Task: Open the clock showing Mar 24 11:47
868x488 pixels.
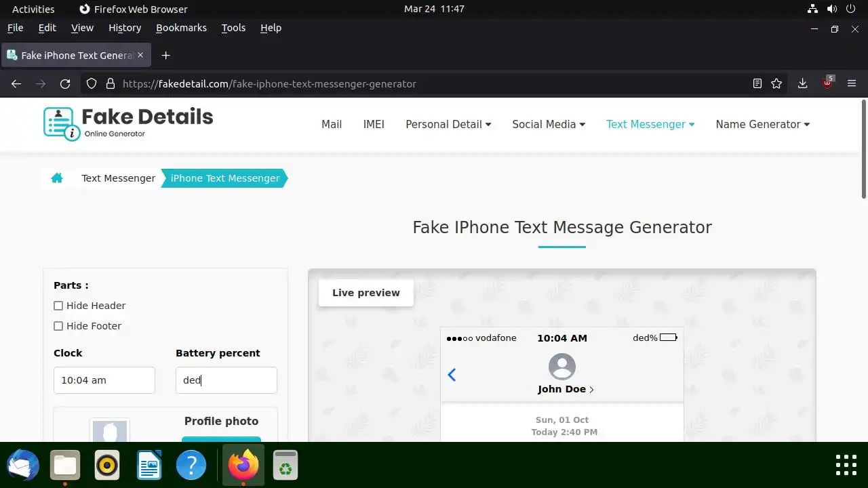Action: (x=434, y=9)
